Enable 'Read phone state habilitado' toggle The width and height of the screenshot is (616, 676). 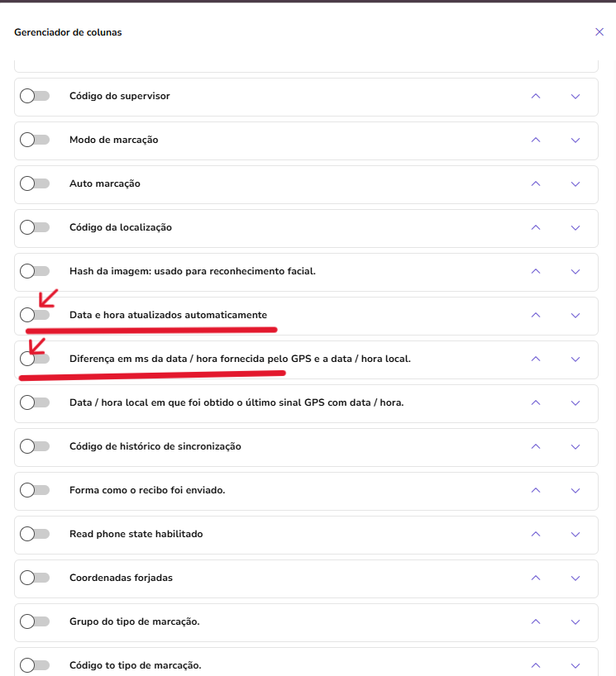[x=35, y=534]
